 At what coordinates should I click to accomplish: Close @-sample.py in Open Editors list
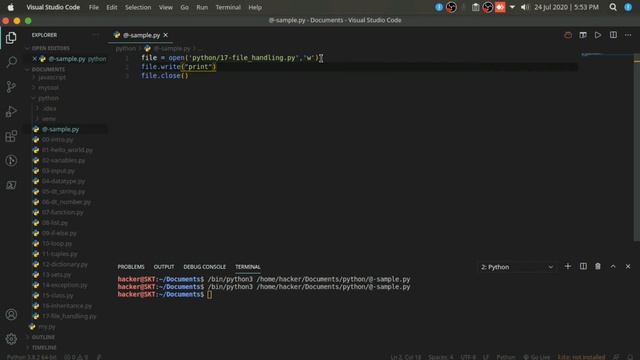(x=35, y=59)
